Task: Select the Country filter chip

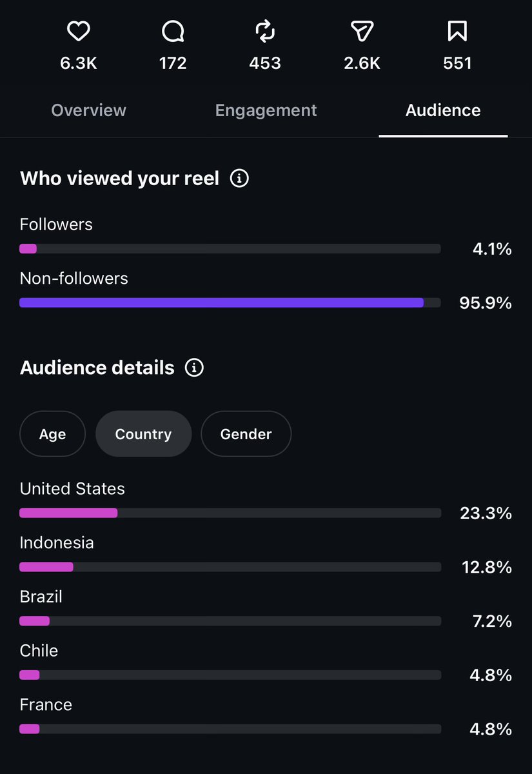Action: (143, 434)
